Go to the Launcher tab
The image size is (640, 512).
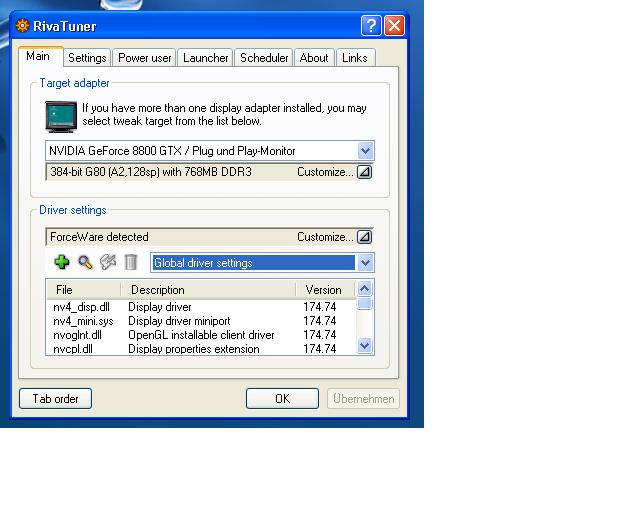[x=205, y=58]
